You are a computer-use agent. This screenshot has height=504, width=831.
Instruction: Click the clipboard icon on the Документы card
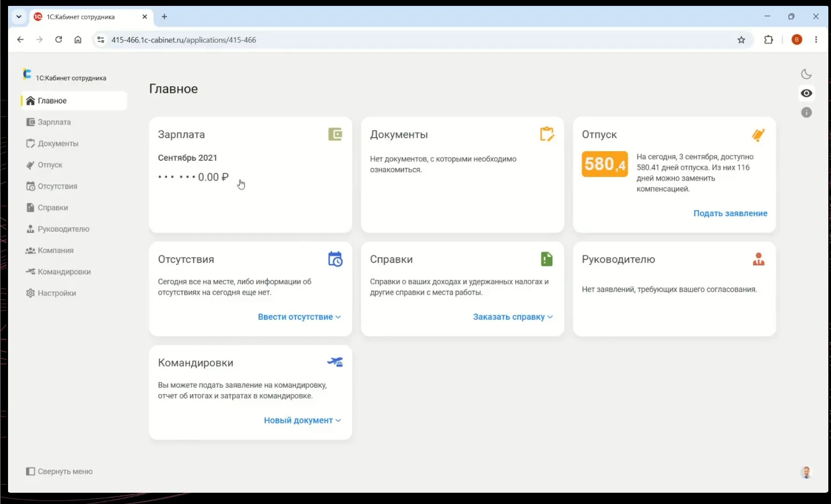(547, 134)
